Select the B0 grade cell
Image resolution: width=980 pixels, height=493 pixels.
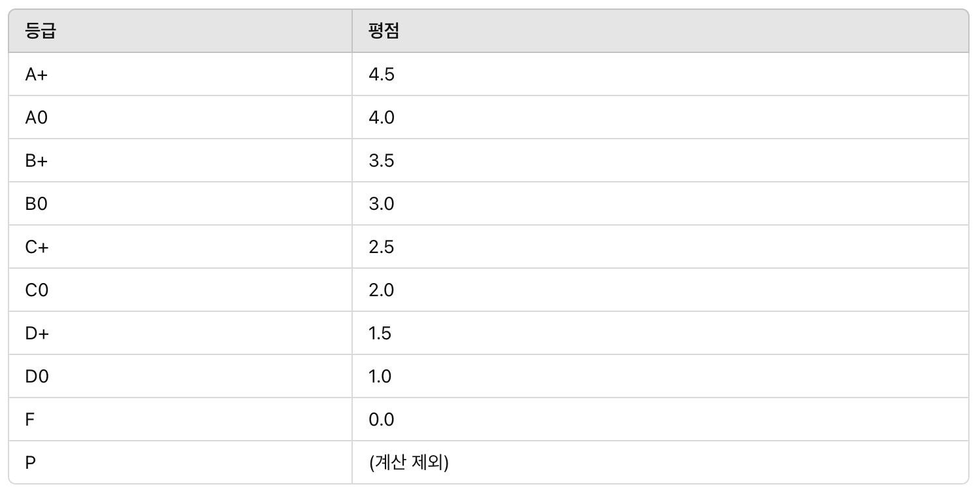pos(180,203)
